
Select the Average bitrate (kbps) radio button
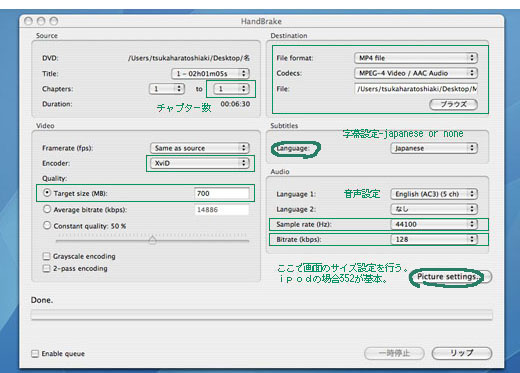coord(47,209)
